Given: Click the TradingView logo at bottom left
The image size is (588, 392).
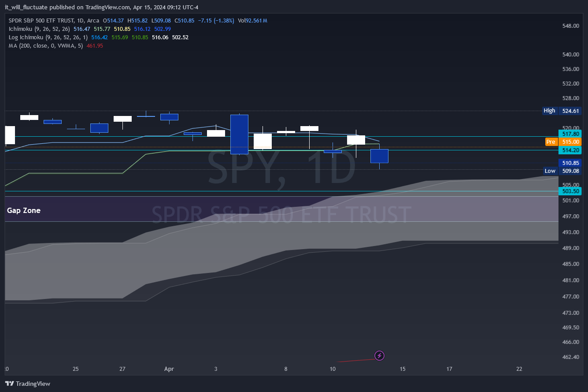Looking at the screenshot, I should [x=27, y=384].
